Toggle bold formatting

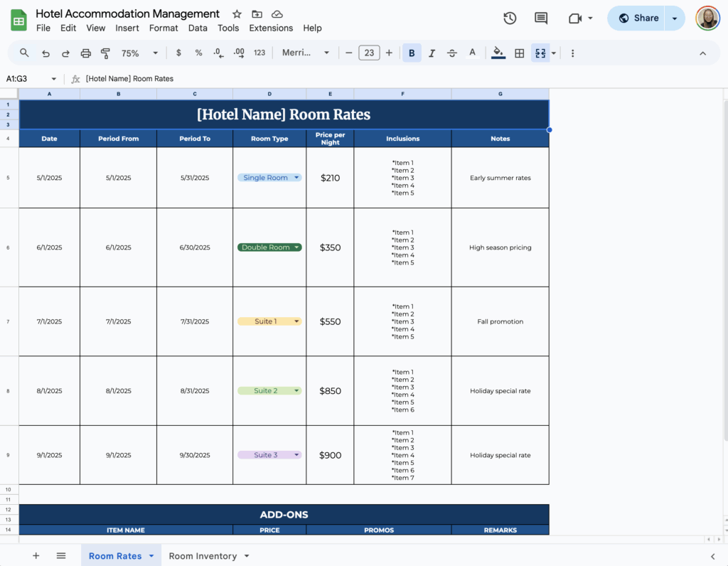click(x=412, y=53)
